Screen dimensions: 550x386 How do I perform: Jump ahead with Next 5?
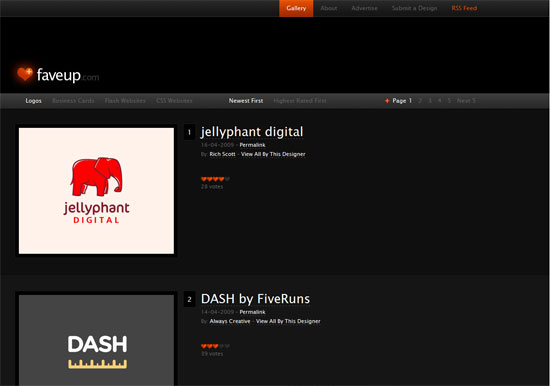click(466, 101)
